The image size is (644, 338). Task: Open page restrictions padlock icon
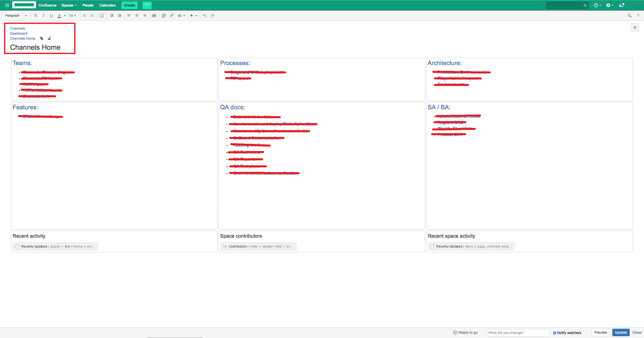point(50,38)
